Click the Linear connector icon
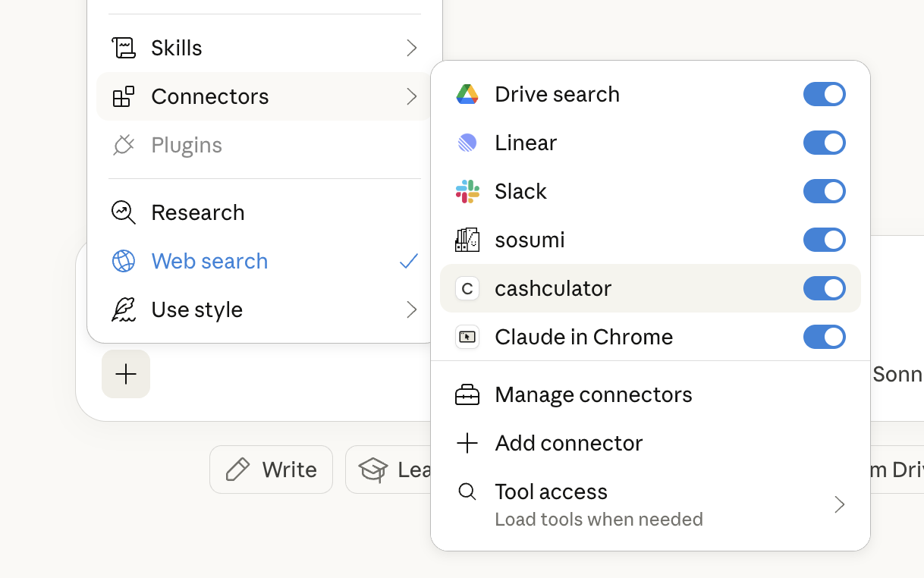 [467, 143]
